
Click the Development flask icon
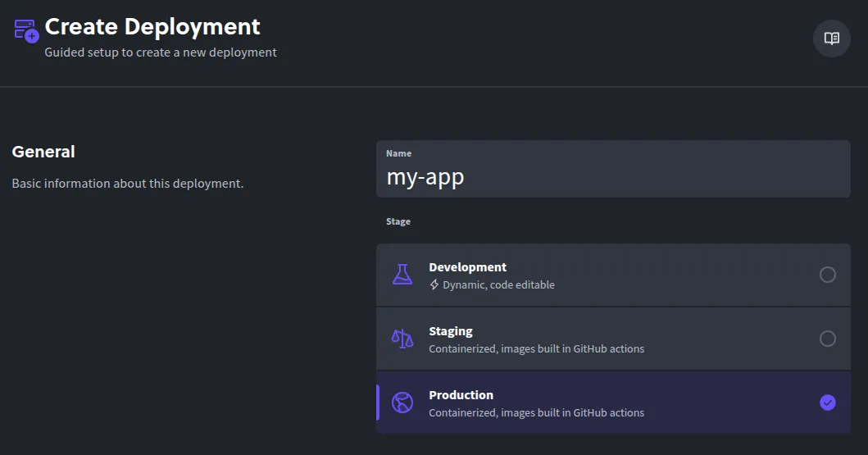[x=402, y=275]
